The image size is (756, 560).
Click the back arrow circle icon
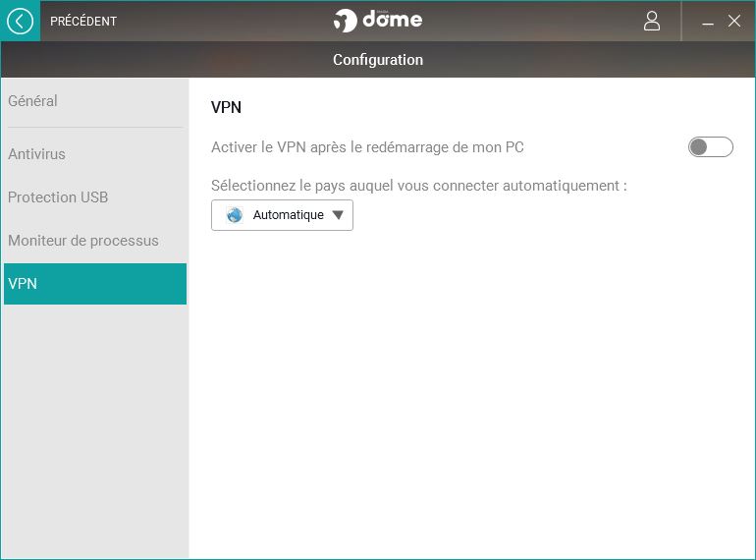pos(21,22)
